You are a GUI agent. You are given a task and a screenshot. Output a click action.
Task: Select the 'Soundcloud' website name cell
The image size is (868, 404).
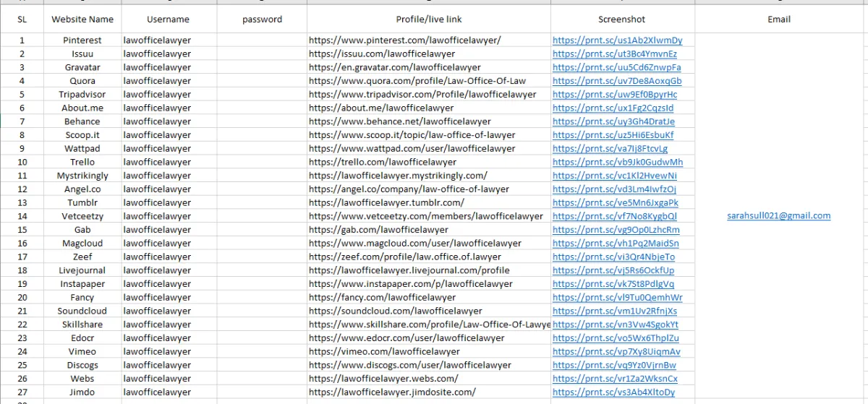(x=82, y=311)
